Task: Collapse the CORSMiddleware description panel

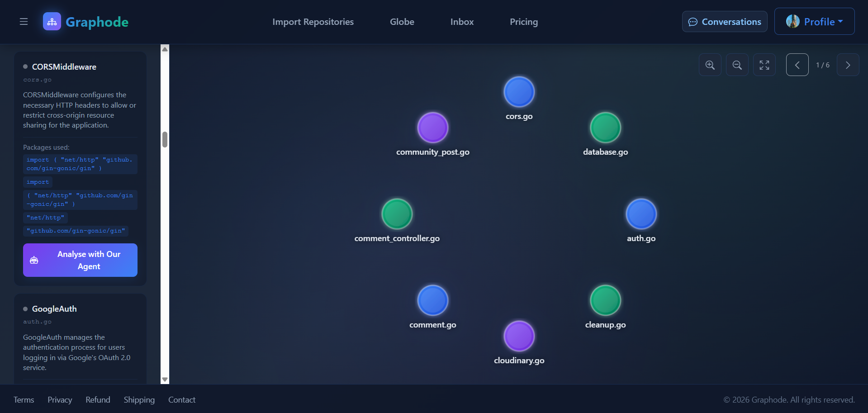Action: coord(64,66)
